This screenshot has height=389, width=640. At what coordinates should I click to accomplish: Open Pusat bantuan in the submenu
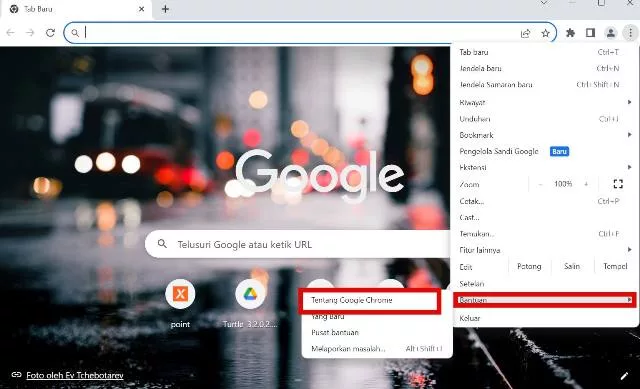pyautogui.click(x=377, y=332)
